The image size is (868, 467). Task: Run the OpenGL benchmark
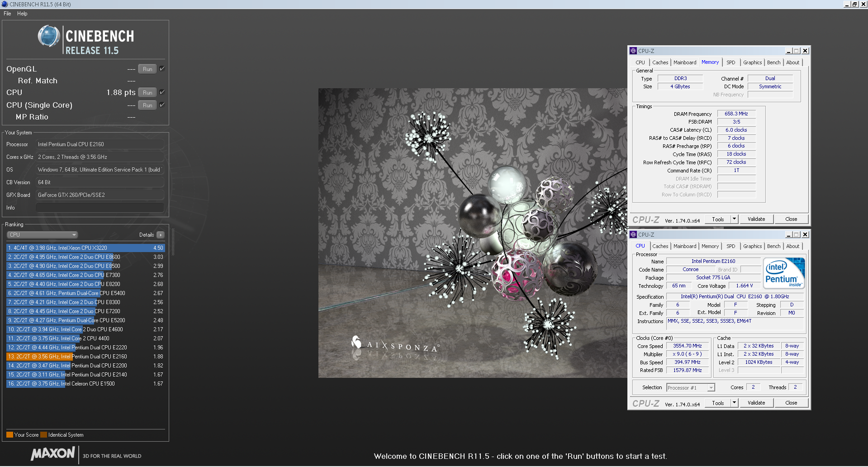coord(147,69)
